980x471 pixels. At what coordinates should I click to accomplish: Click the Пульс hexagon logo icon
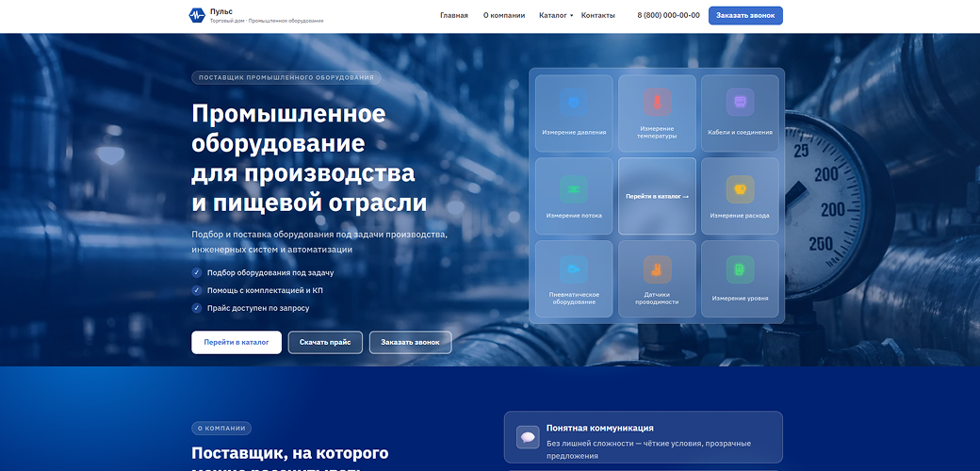point(197,16)
